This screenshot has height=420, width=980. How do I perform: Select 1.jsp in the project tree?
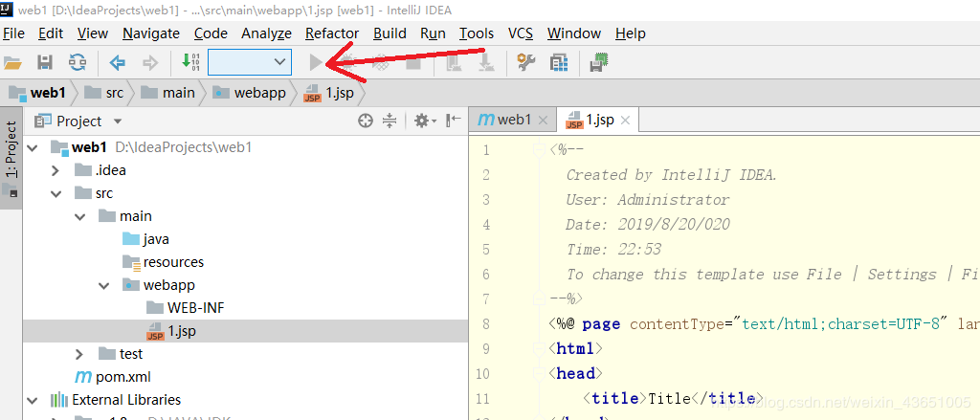click(171, 331)
